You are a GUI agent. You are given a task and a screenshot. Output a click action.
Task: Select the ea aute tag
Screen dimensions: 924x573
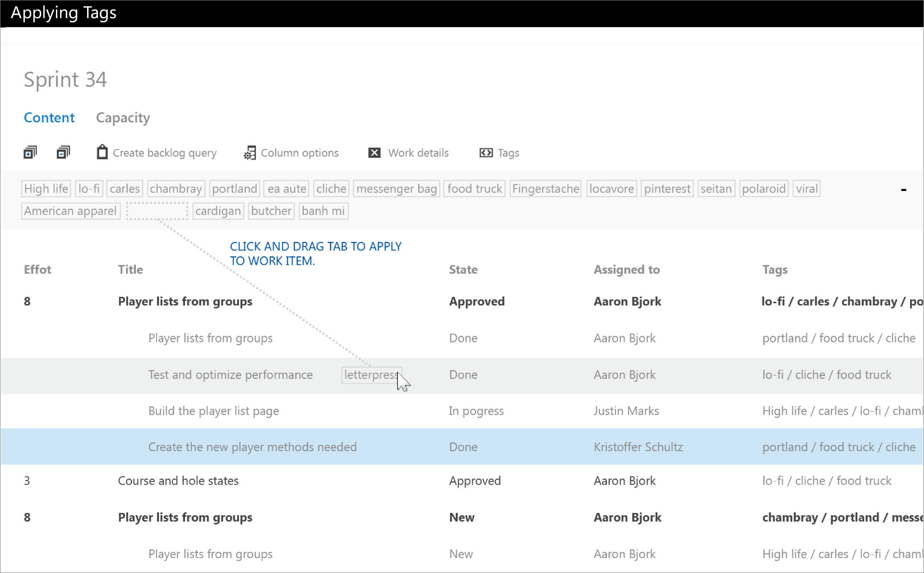(x=286, y=189)
